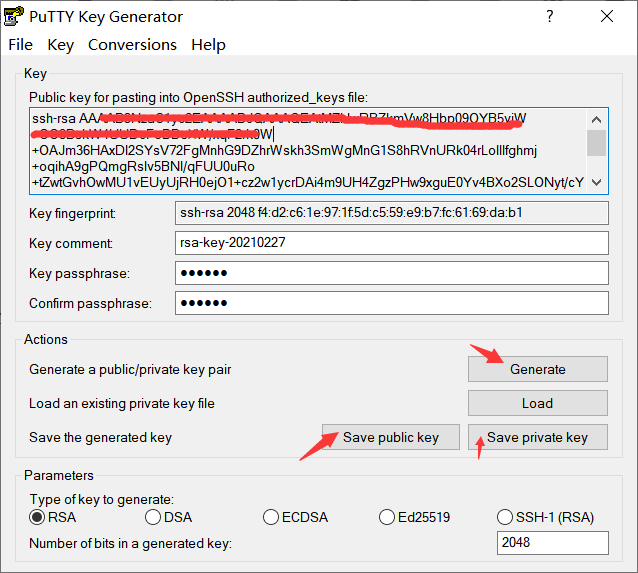Click Save public key button
The width and height of the screenshot is (638, 573).
tap(391, 437)
